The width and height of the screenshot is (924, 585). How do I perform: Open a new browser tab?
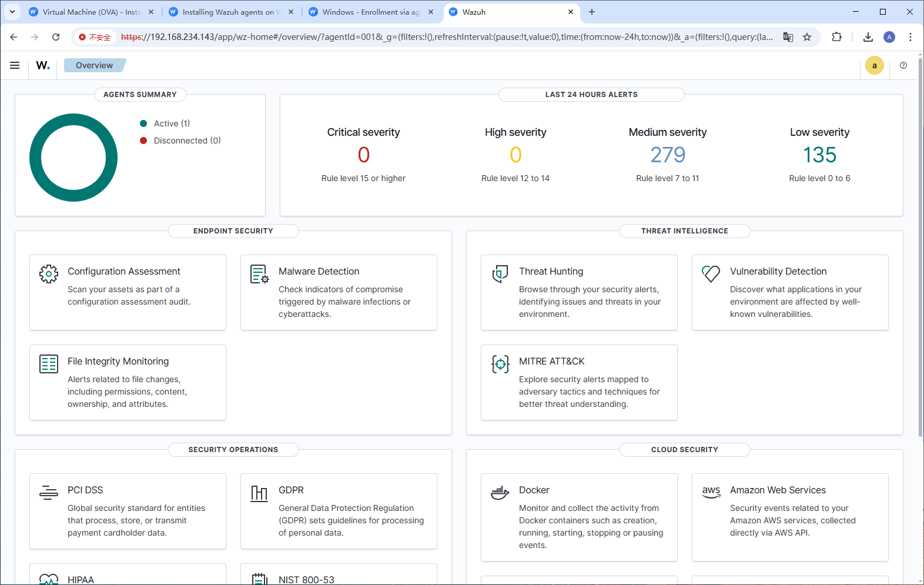[592, 12]
